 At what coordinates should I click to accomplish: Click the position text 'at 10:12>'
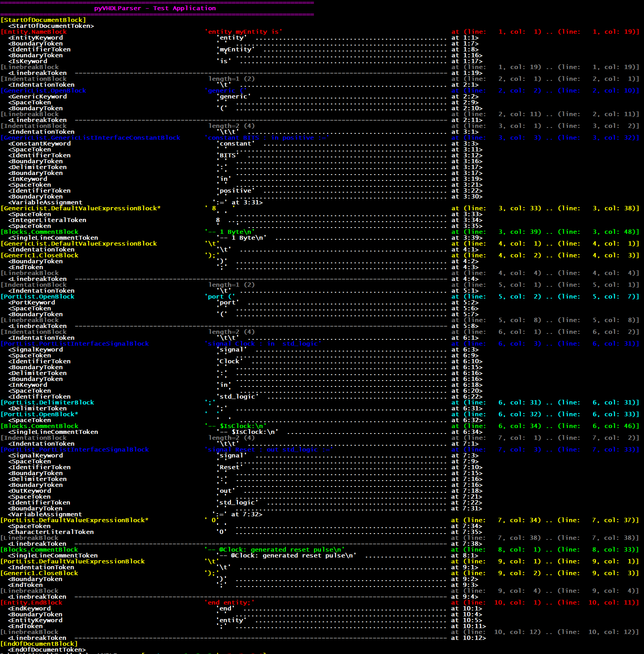[x=469, y=638]
